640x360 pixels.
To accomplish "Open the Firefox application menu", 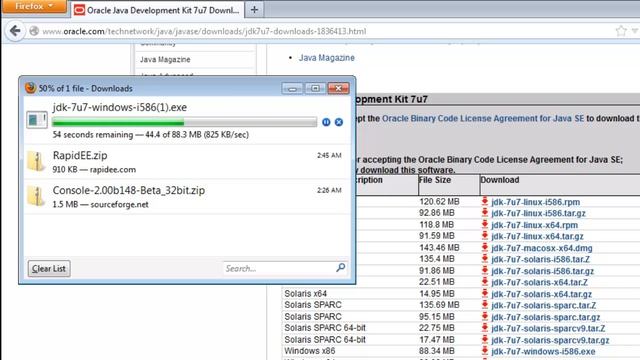I will click(34, 7).
